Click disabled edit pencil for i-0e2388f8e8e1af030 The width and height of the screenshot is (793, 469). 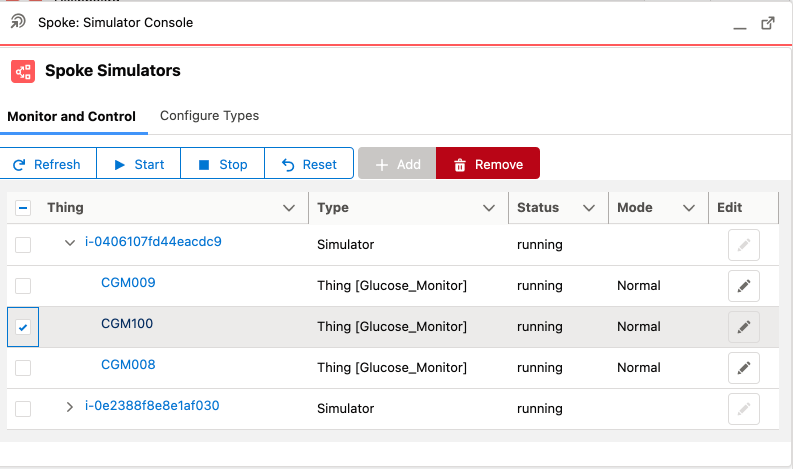[743, 409]
